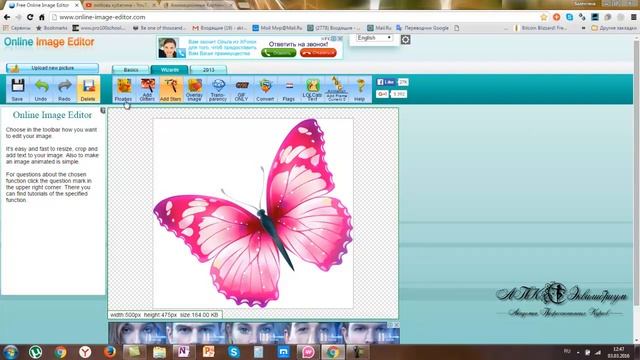Screen dimensions: 640x360
Task: Open the Chrome menu button
Action: pos(633,17)
